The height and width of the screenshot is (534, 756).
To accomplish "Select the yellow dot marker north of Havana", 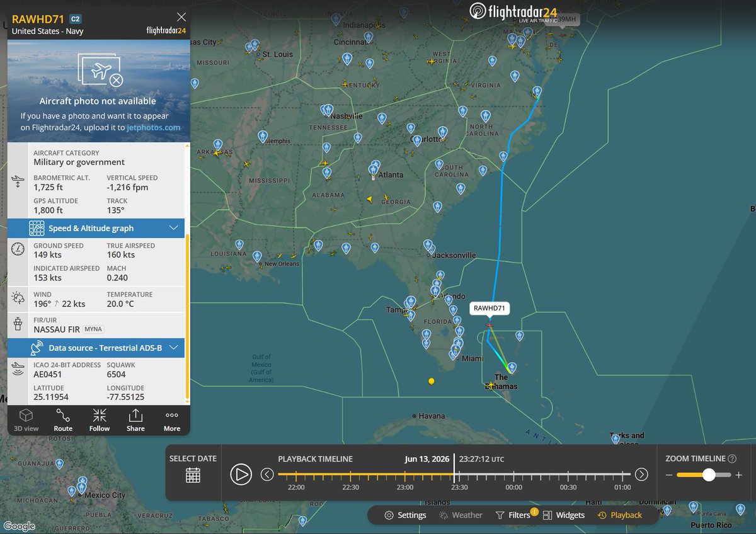I will (x=431, y=381).
